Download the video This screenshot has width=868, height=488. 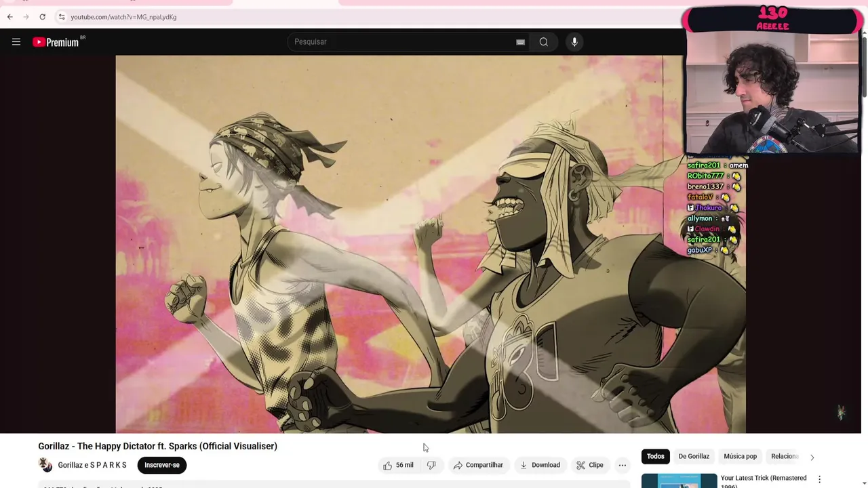[540, 465]
